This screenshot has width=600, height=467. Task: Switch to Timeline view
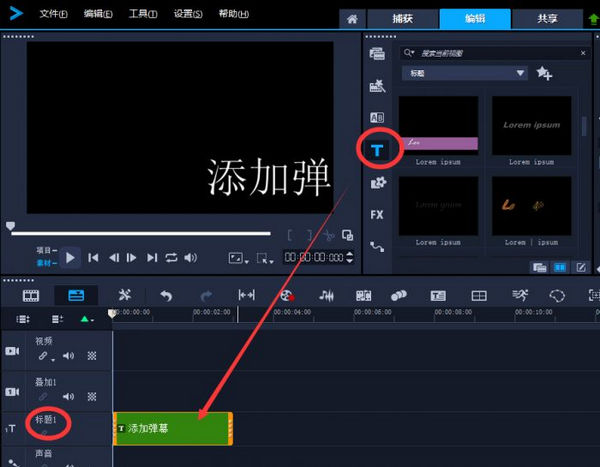76,296
